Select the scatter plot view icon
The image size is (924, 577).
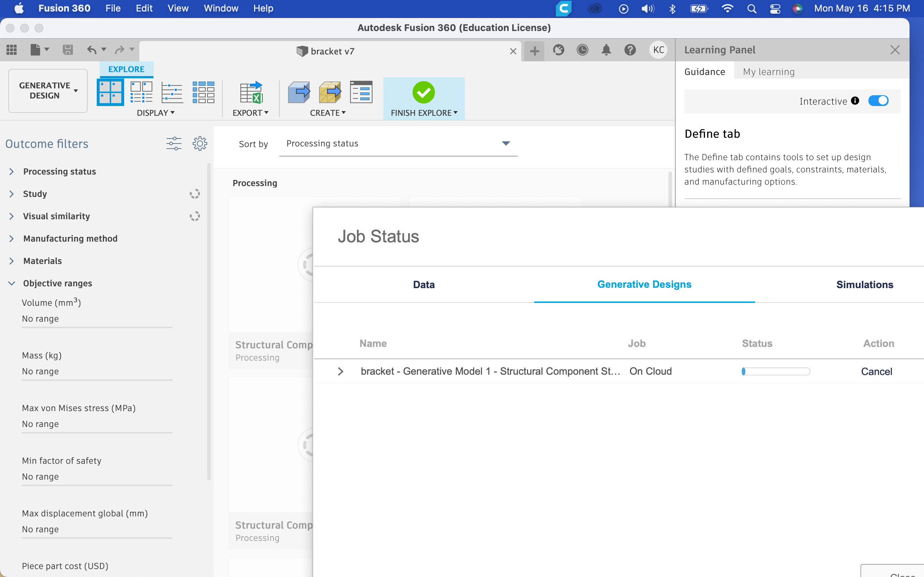click(x=172, y=92)
